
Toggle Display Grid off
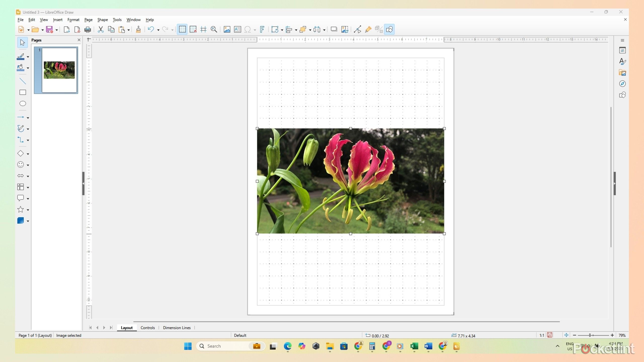182,29
